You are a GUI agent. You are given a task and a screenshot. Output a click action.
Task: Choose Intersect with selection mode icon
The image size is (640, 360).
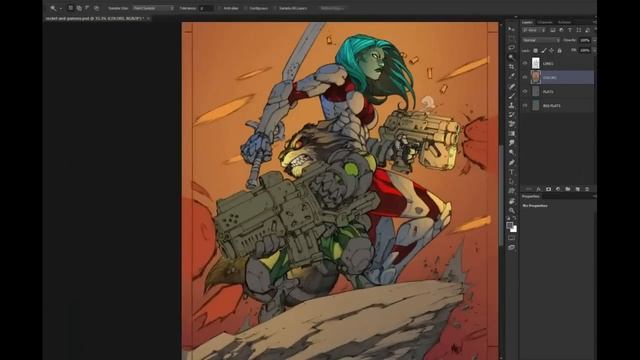click(96, 8)
